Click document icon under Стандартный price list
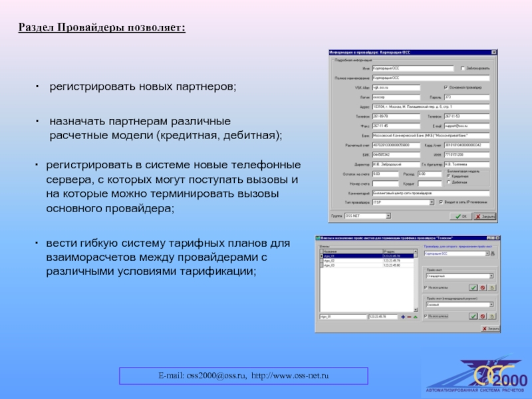This screenshot has width=532, height=399. (x=491, y=287)
